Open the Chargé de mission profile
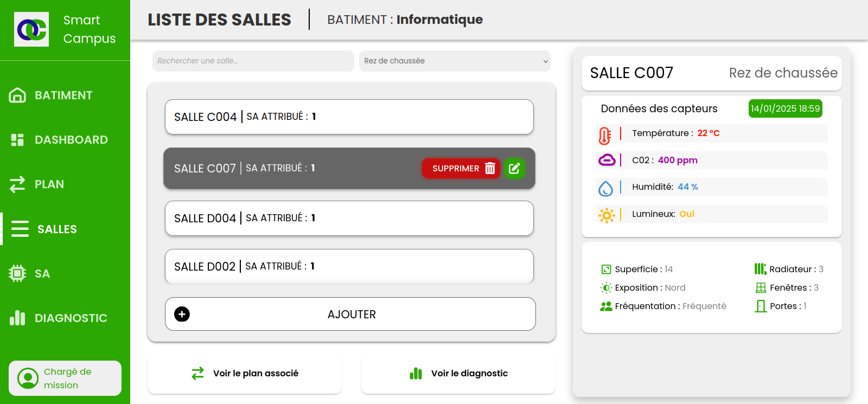Viewport: 868px width, 404px height. [x=65, y=378]
